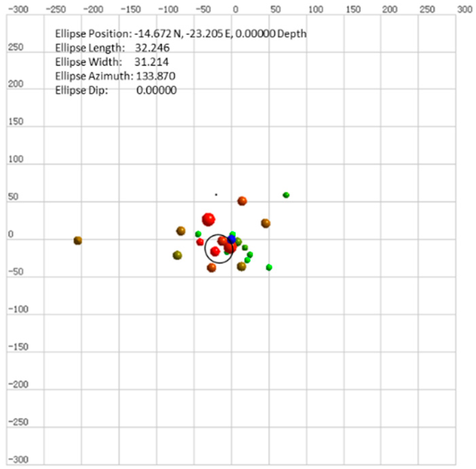Select the largest red sphere above the ellipse
Image resolution: width=476 pixels, height=469 pixels.
click(x=208, y=219)
